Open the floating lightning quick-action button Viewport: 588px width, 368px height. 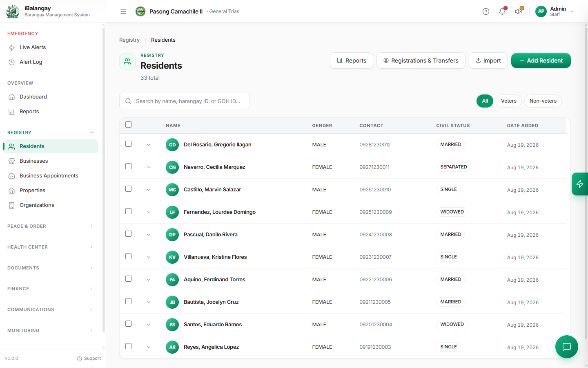pyautogui.click(x=580, y=184)
